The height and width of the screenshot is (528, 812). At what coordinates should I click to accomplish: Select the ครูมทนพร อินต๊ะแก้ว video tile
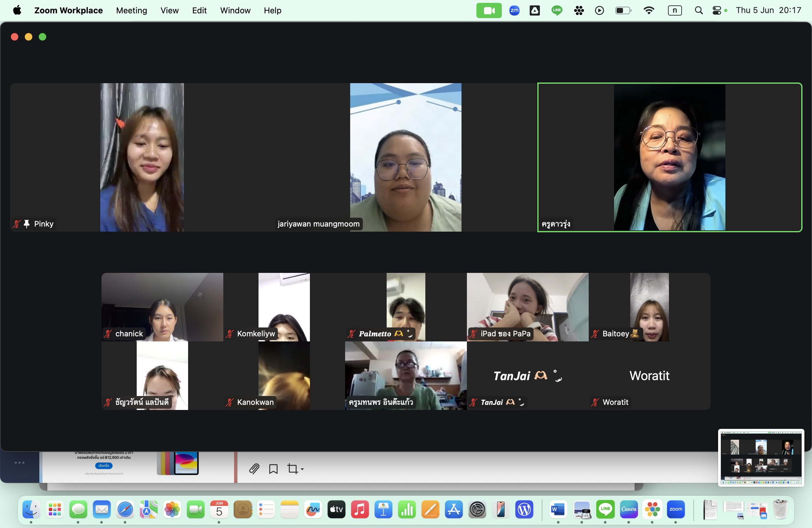[x=406, y=375]
